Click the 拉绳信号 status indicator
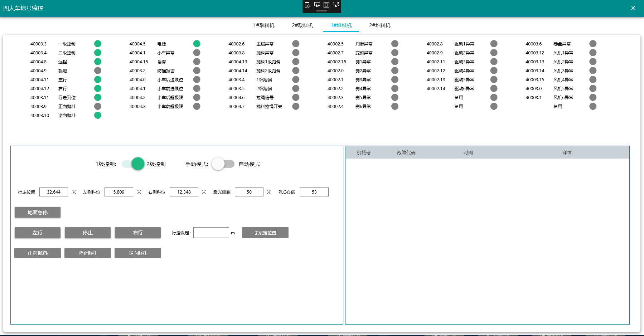Image resolution: width=644 pixels, height=336 pixels. pyautogui.click(x=296, y=97)
